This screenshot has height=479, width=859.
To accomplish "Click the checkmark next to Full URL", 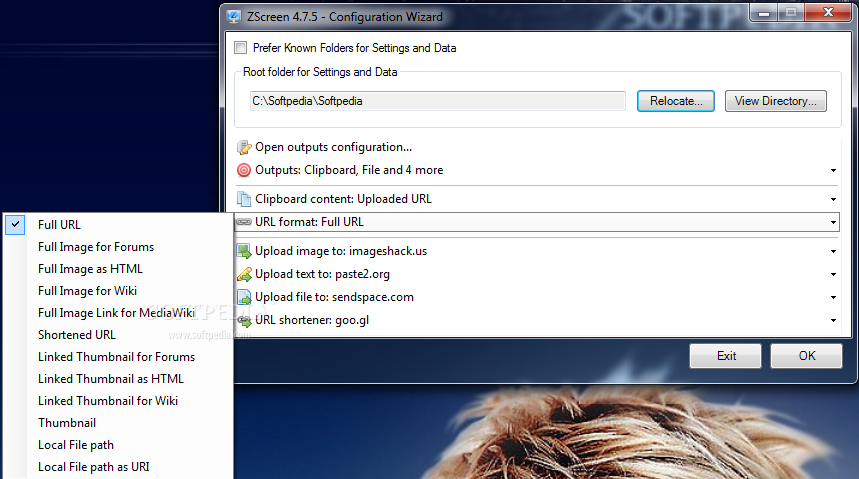I will point(15,225).
